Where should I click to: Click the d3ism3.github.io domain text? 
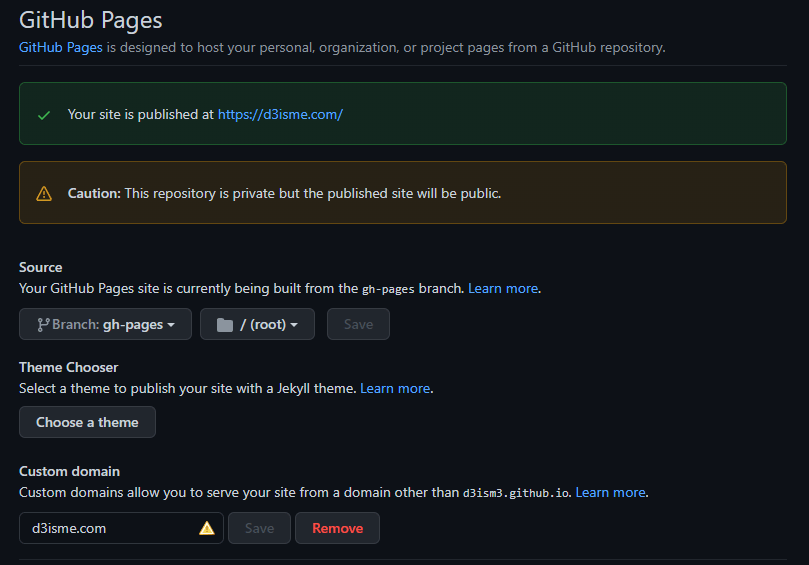(x=515, y=493)
